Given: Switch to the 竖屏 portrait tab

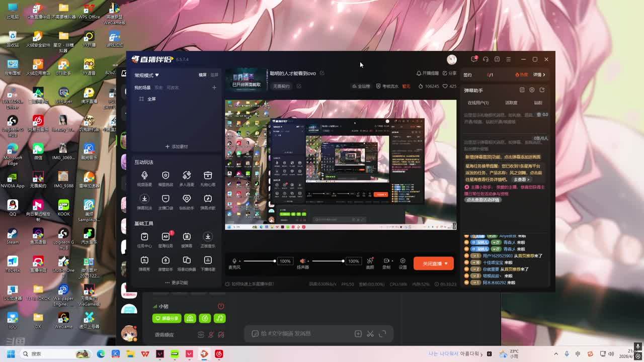Looking at the screenshot, I should [214, 75].
